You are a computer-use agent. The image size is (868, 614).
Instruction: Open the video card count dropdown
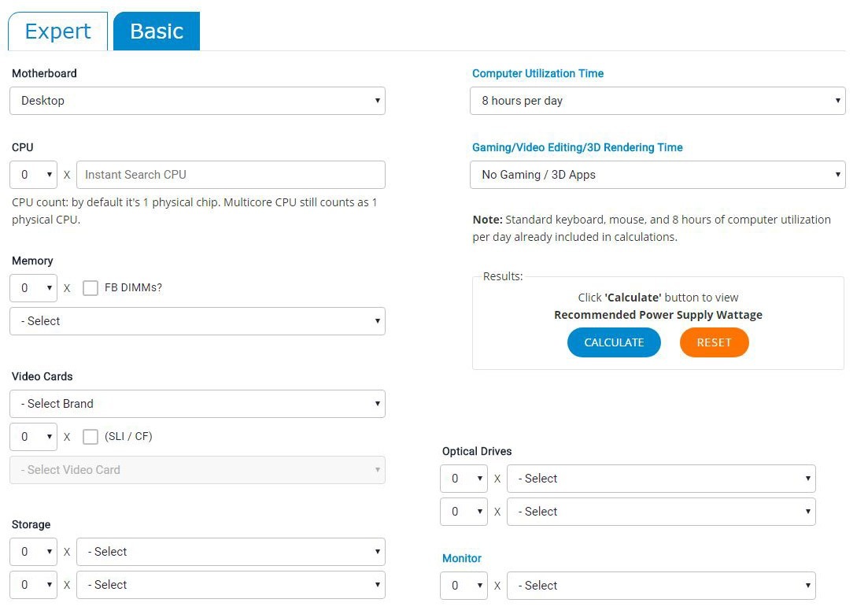tap(33, 436)
